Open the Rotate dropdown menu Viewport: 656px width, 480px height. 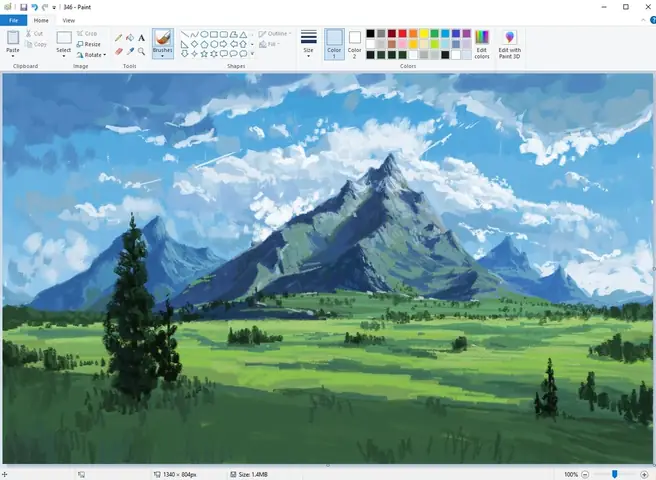(91, 55)
